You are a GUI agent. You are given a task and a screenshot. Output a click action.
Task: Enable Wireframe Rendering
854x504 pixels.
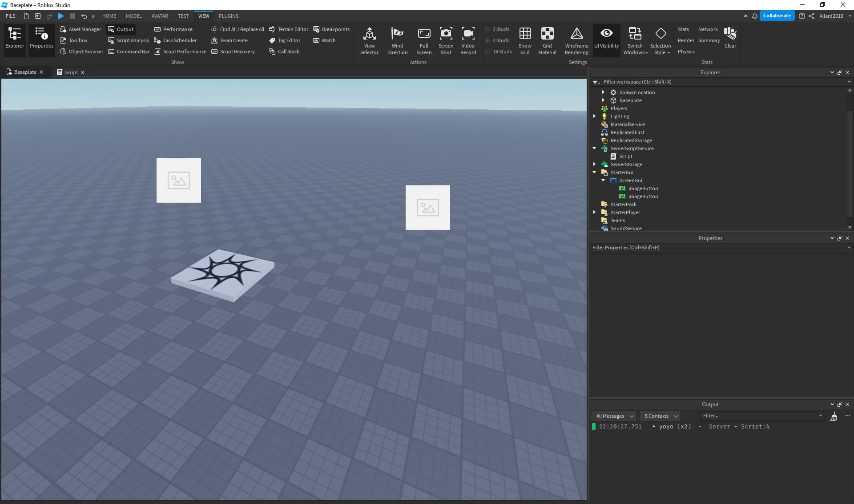576,40
